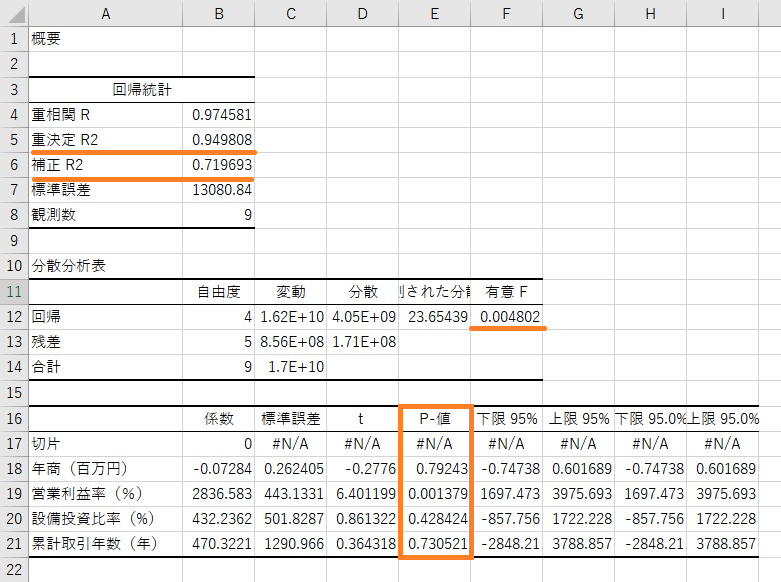Select column A header
This screenshot has height=582, width=781.
[x=106, y=13]
